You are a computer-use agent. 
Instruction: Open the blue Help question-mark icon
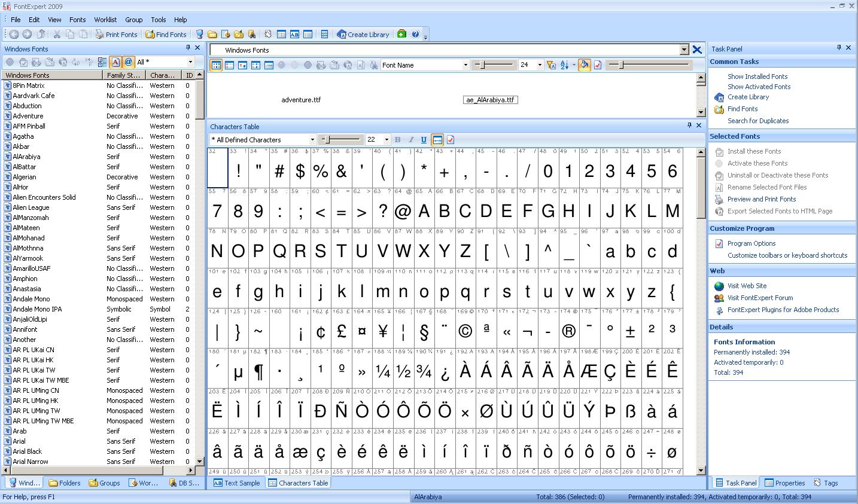[x=415, y=35]
